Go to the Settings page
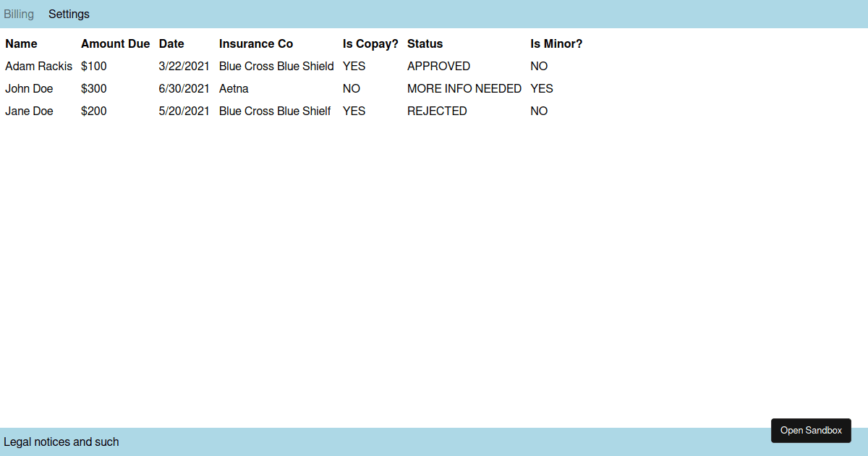Screen dimensions: 868x456 [x=69, y=14]
